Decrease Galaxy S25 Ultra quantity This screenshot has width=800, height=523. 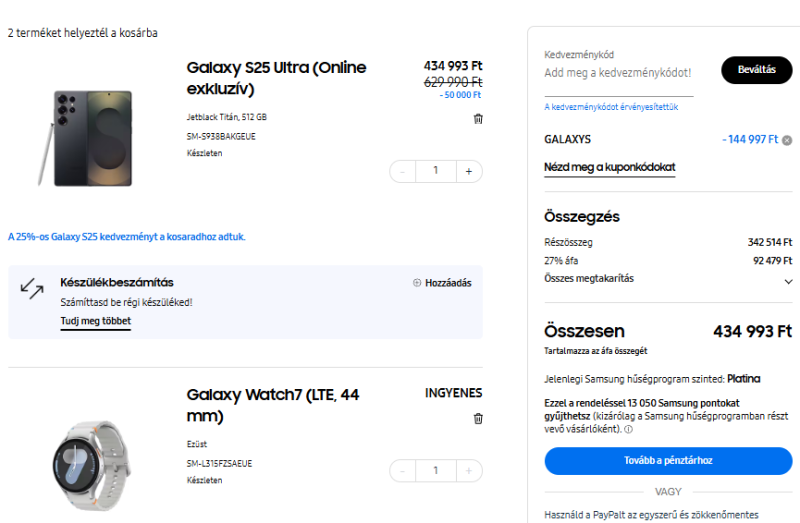tap(403, 171)
